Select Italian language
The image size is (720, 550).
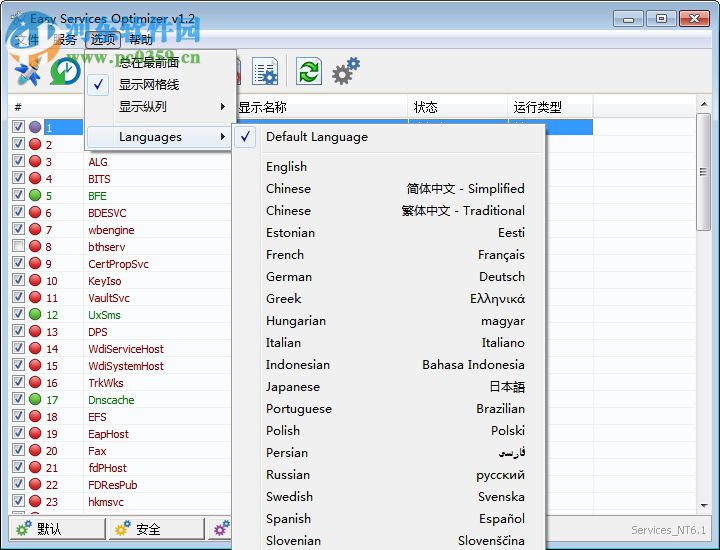pyautogui.click(x=389, y=343)
